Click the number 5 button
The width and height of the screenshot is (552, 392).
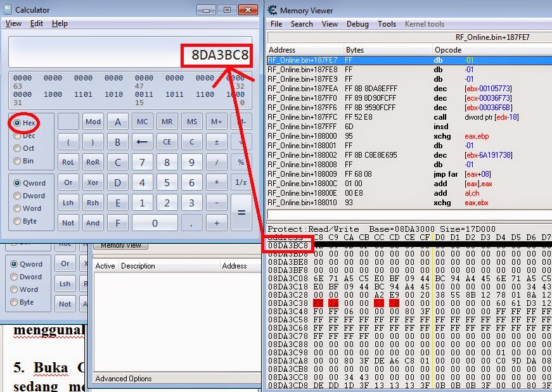point(167,182)
